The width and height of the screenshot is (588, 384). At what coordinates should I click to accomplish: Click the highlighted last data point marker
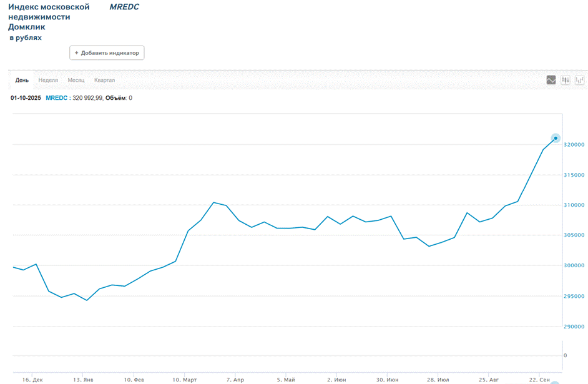pos(556,138)
